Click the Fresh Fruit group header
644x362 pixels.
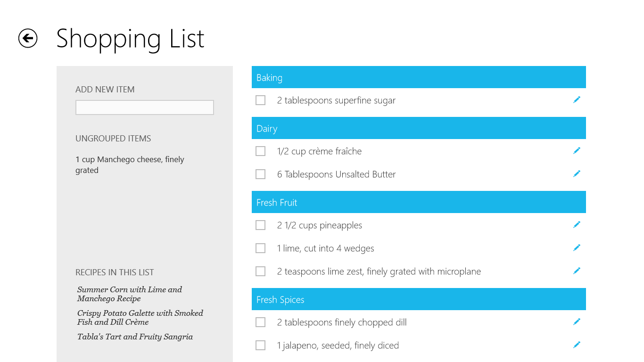(x=418, y=202)
